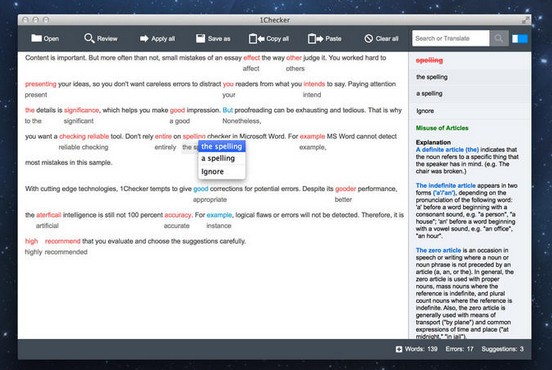
Task: Click the suggestion 'better'
Action: coord(343,200)
